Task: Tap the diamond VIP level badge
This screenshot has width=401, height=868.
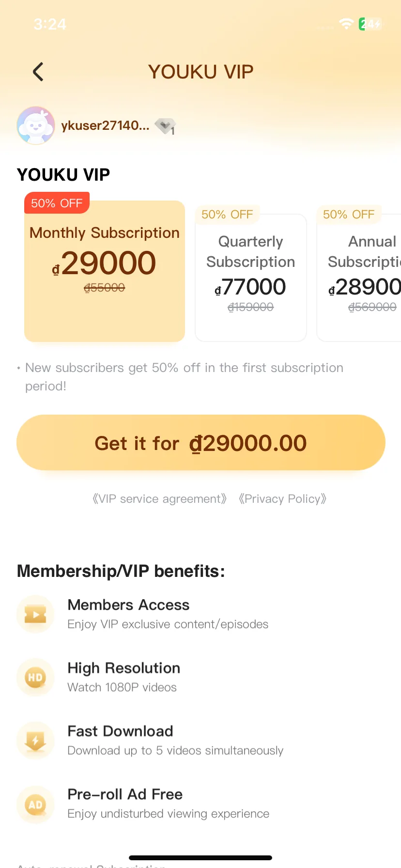Action: 165,126
